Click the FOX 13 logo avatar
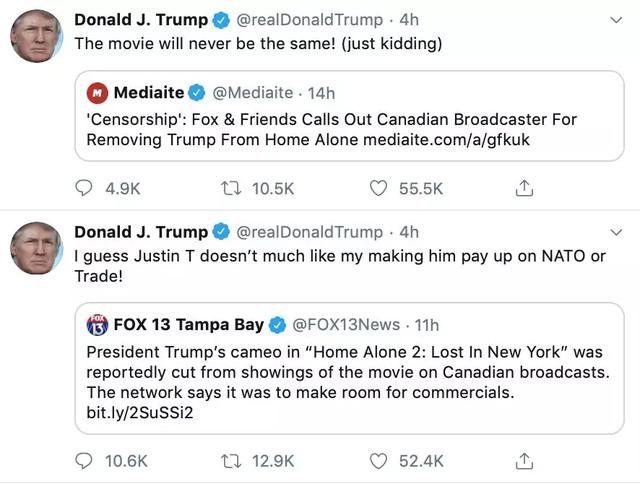Image resolution: width=640 pixels, height=484 pixels. tap(97, 325)
